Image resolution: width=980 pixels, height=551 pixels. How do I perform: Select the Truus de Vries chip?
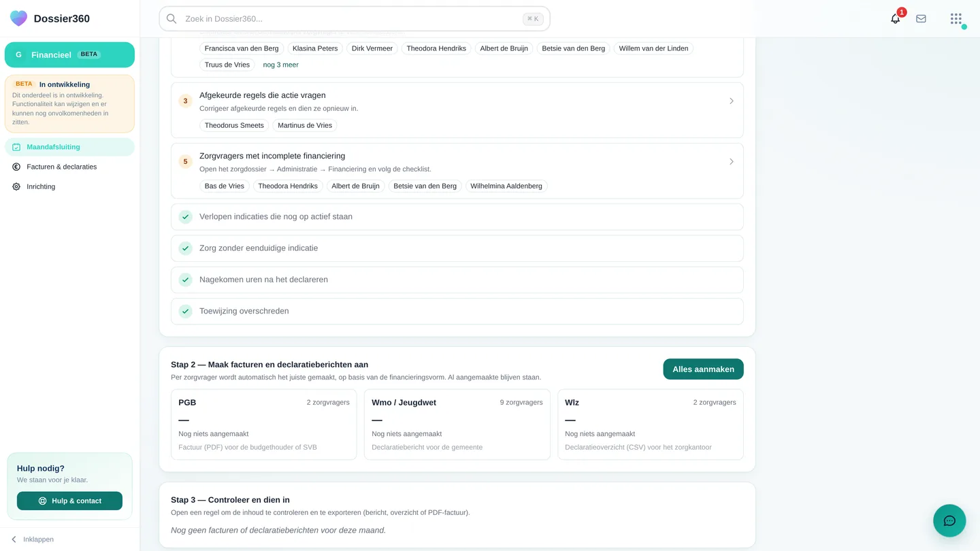click(x=227, y=65)
